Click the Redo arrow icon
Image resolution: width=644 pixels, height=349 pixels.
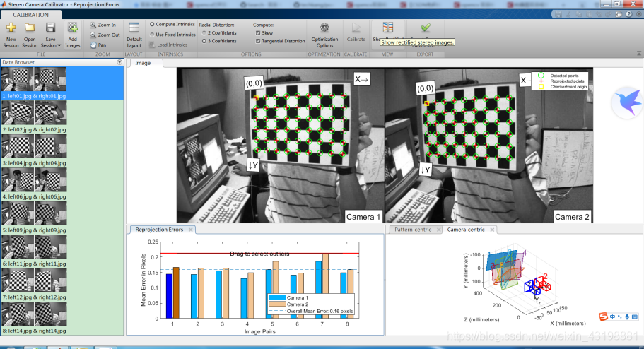[x=609, y=14]
